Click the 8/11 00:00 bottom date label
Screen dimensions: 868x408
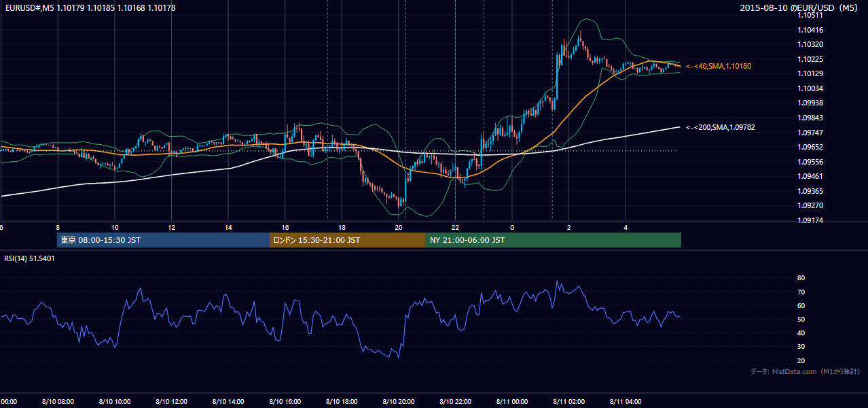[512, 402]
